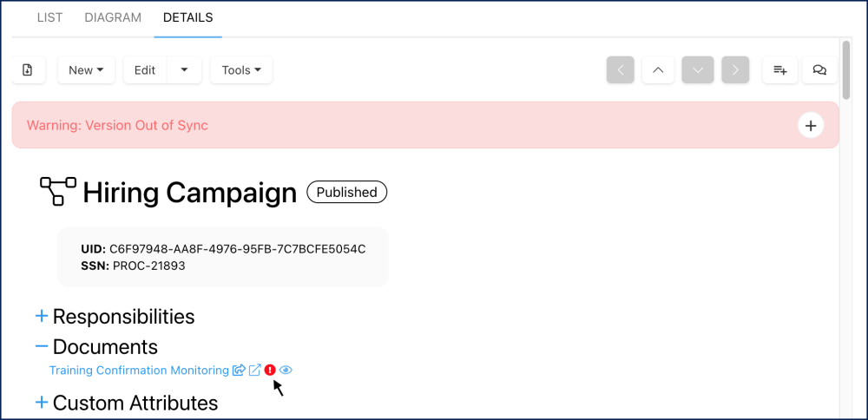This screenshot has height=420, width=868.
Task: Open the comments chat bubble icon
Action: pyautogui.click(x=819, y=70)
